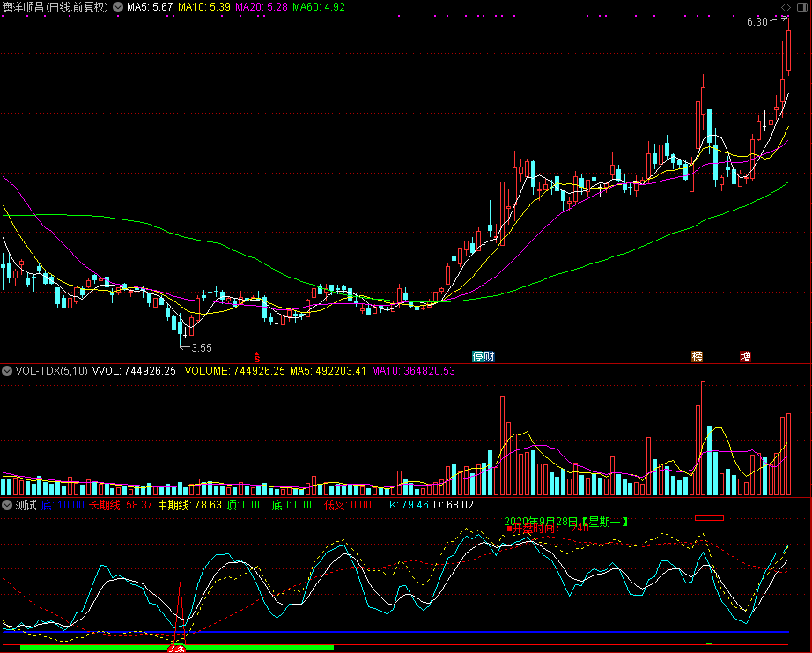Image resolution: width=812 pixels, height=653 pixels.
Task: Click the 6.30 high price label
Action: (x=757, y=22)
